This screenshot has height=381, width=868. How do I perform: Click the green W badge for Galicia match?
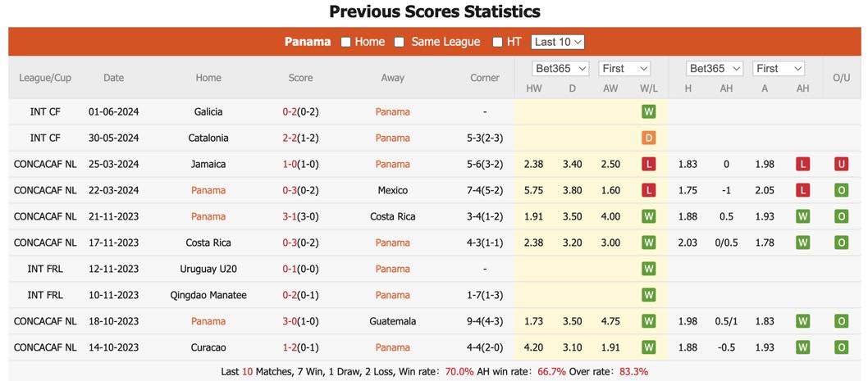click(648, 111)
